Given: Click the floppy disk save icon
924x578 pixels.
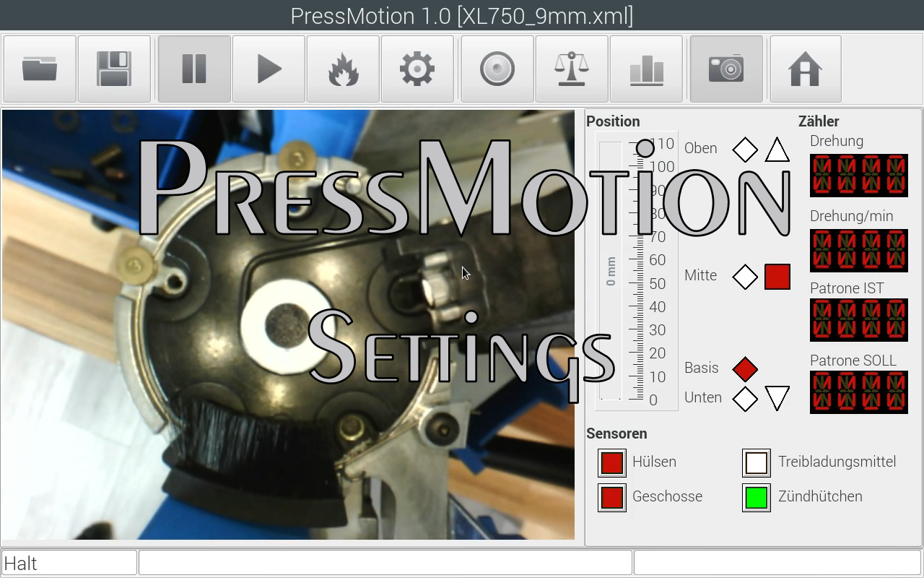Looking at the screenshot, I should pyautogui.click(x=114, y=69).
